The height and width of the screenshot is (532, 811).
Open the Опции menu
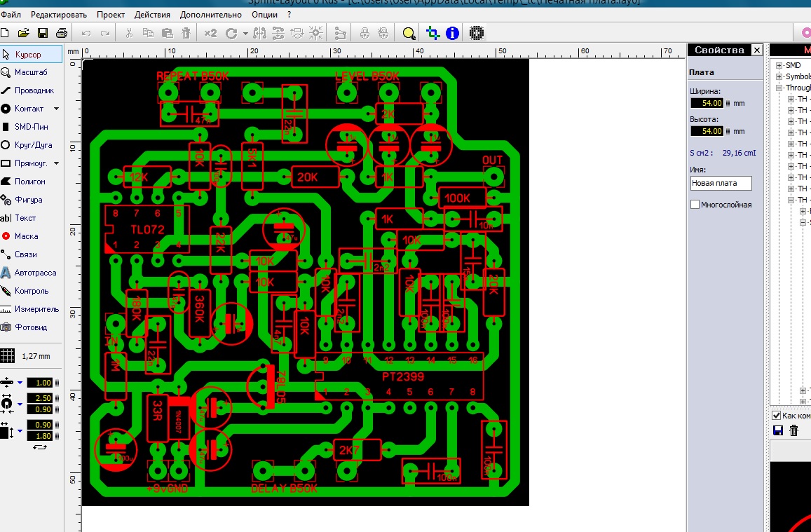point(264,15)
